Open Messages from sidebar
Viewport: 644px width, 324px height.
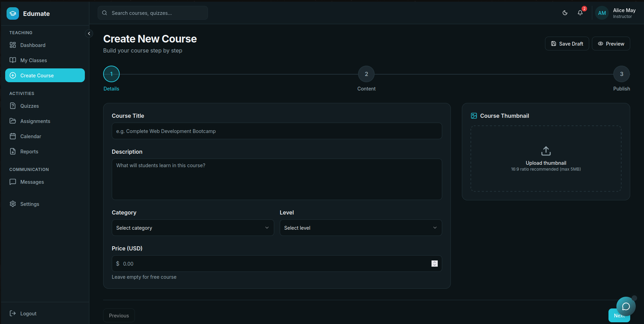pos(45,182)
